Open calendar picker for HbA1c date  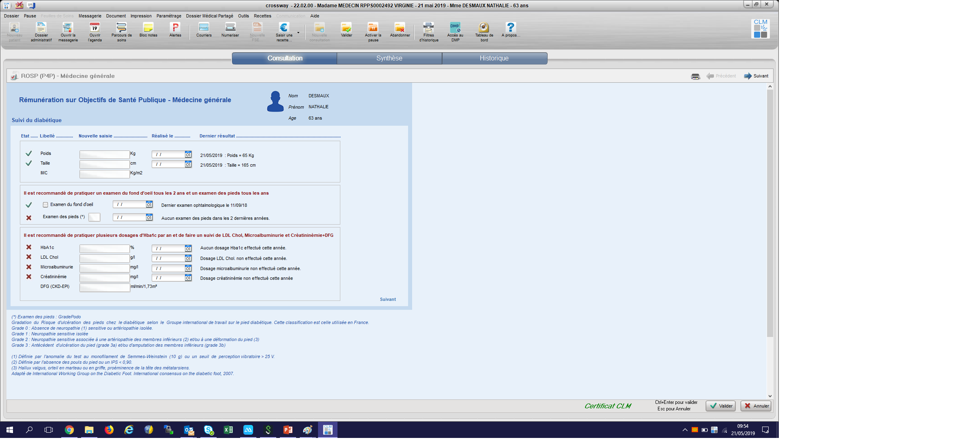[188, 249]
